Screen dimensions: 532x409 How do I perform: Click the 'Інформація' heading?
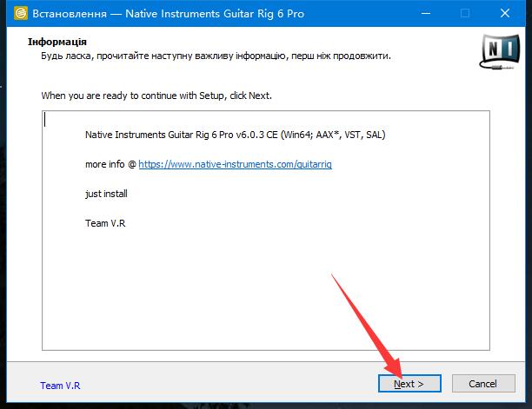[57, 42]
